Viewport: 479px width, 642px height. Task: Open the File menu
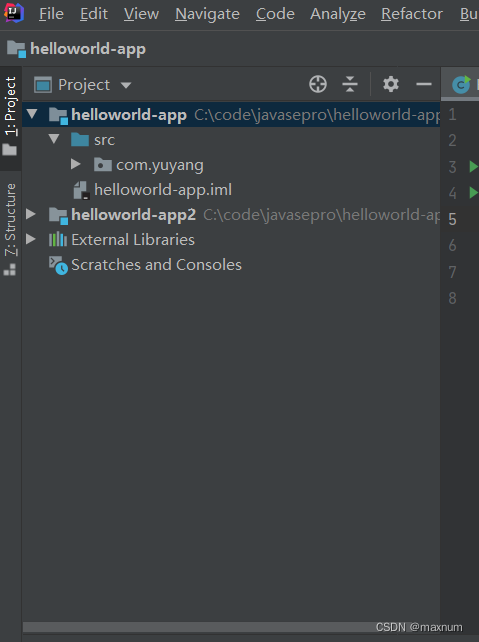pyautogui.click(x=51, y=14)
